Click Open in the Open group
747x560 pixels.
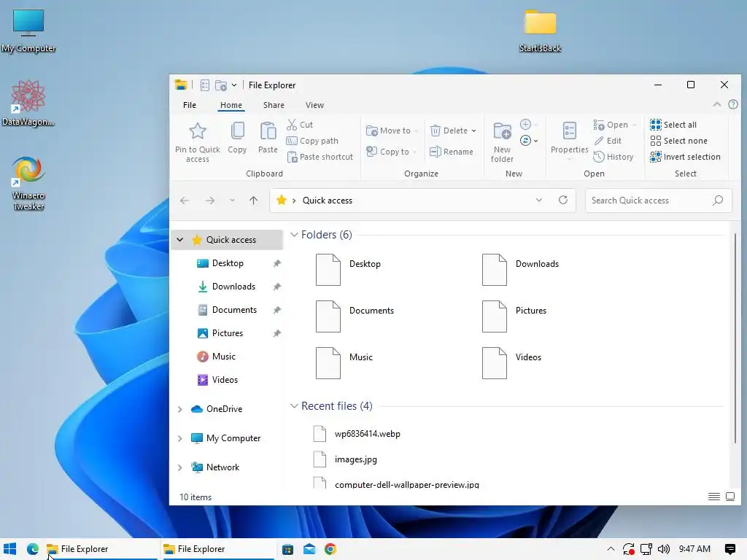tap(614, 125)
